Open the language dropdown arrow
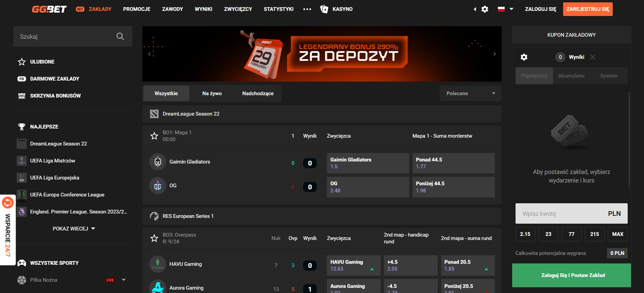Screen dimensions: 644x293 (x=511, y=9)
